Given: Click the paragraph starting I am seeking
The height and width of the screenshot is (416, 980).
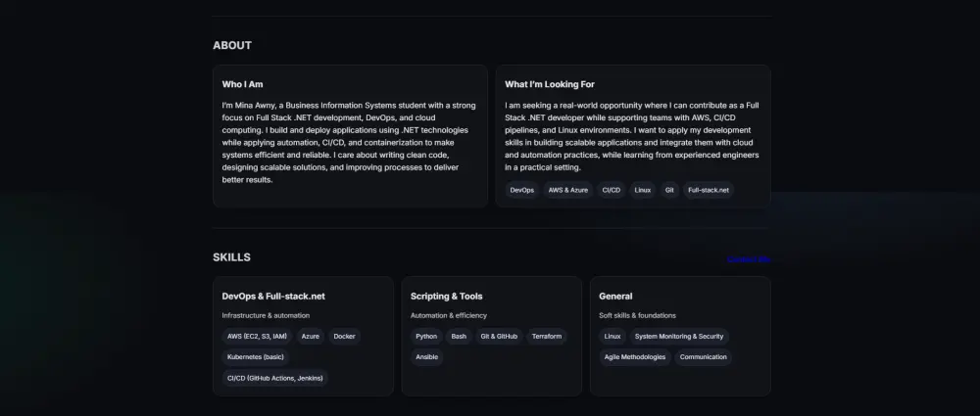Looking at the screenshot, I should pos(632,136).
